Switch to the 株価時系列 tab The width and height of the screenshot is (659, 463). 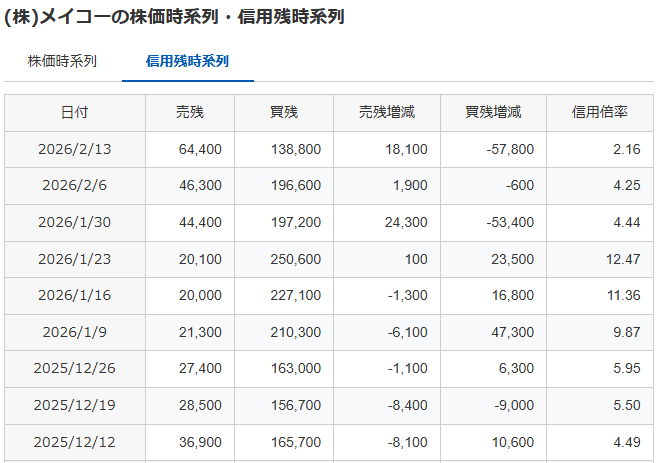click(62, 61)
